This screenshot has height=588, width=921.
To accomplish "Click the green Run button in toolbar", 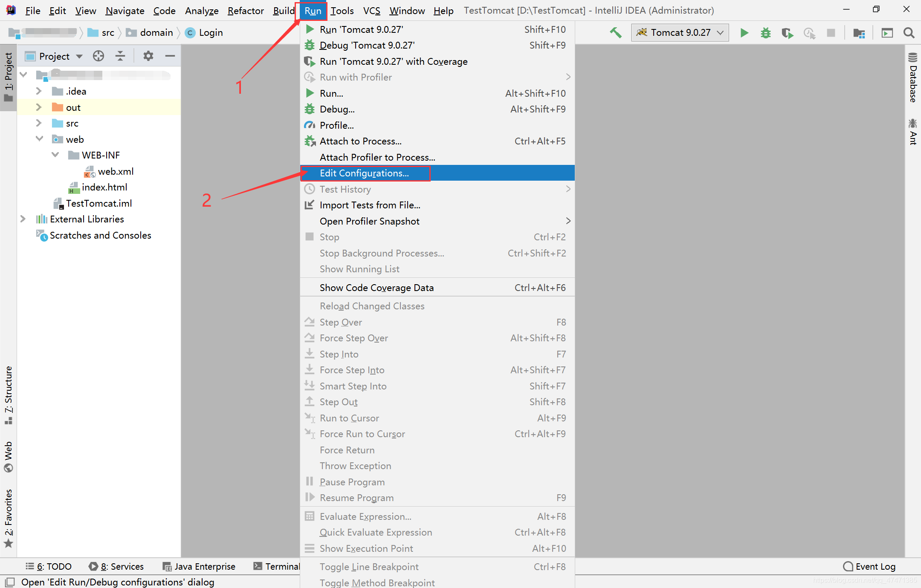I will click(x=744, y=33).
